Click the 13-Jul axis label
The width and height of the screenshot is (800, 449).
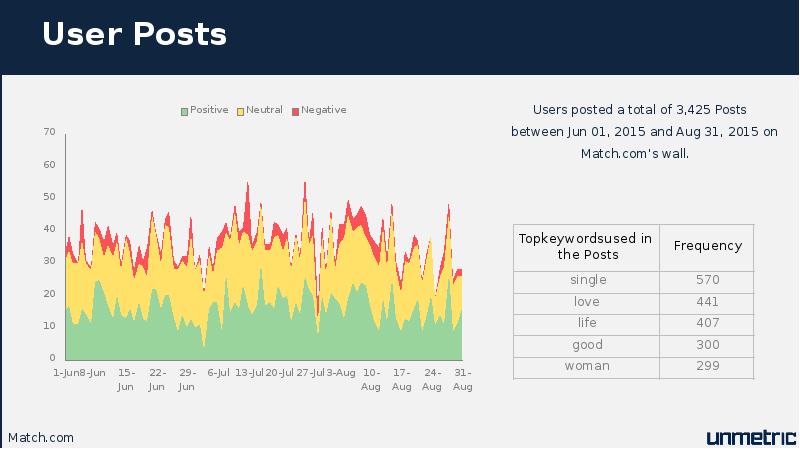(x=249, y=373)
